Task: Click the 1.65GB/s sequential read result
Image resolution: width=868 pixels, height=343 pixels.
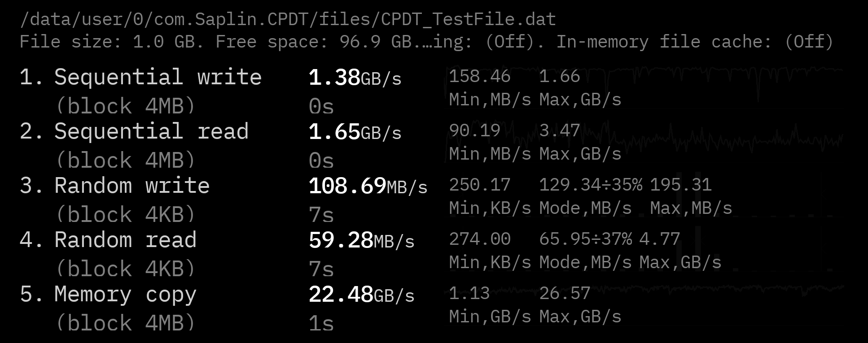Action: click(355, 132)
